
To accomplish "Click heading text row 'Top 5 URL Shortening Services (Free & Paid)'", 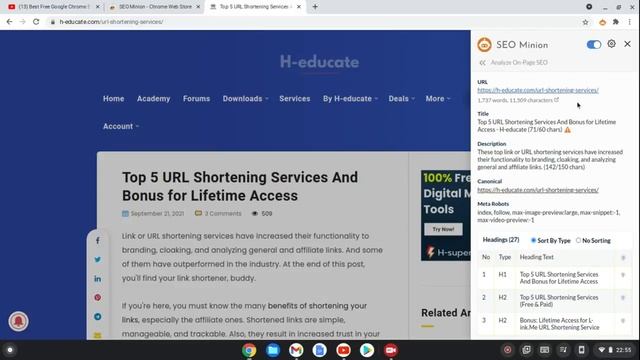I will click(559, 301).
